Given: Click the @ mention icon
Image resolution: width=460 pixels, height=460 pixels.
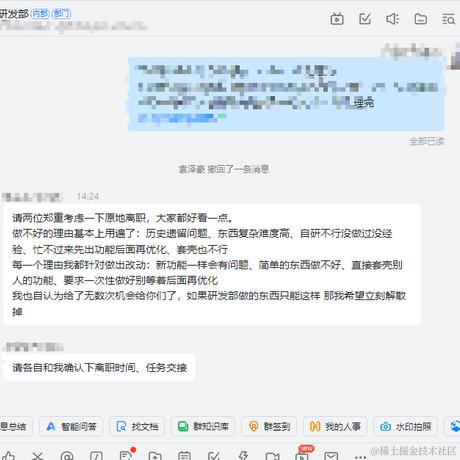Looking at the screenshot, I should 67,456.
